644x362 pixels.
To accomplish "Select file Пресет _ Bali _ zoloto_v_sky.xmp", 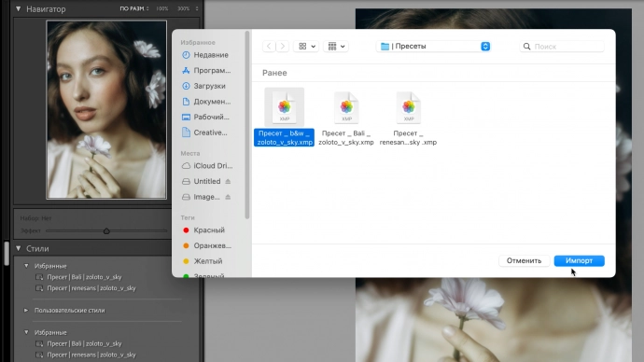I will (346, 118).
